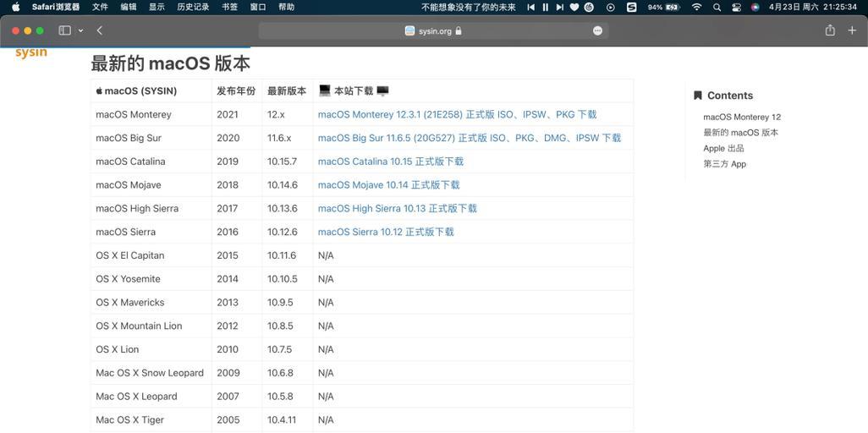The image size is (868, 433).
Task: Activate Siri from menu bar
Action: (x=755, y=8)
